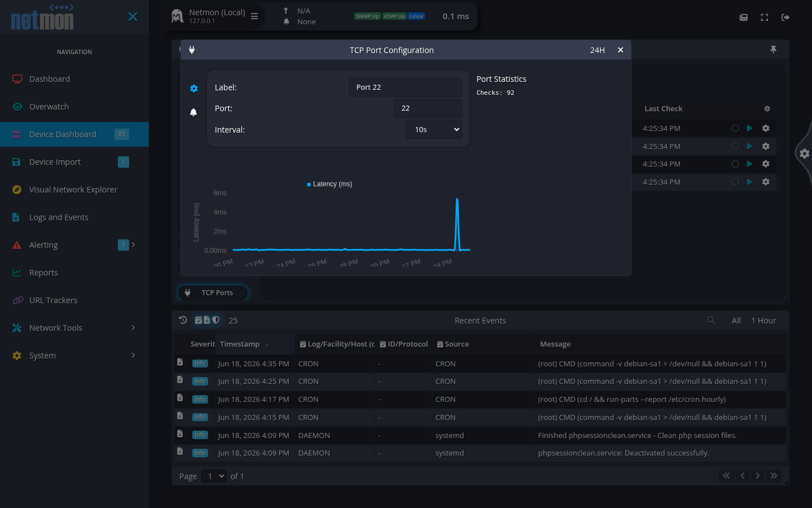Expand the System submenu
This screenshot has width=812, height=508.
(x=133, y=355)
